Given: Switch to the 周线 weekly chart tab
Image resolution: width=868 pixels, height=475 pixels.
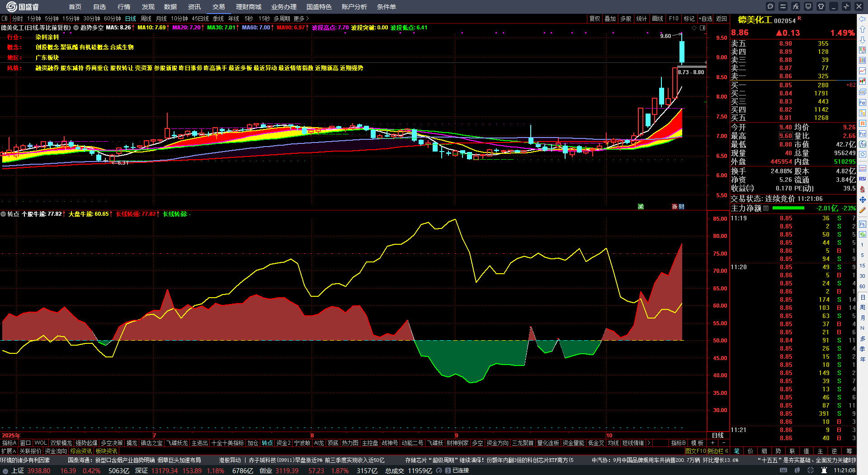Looking at the screenshot, I should pyautogui.click(x=146, y=19).
